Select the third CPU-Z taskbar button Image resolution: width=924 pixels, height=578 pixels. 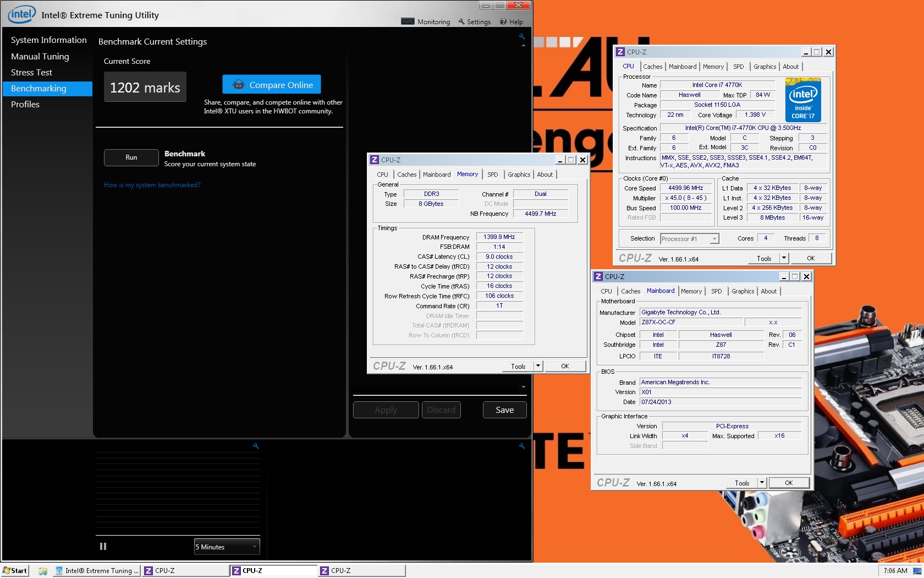[x=361, y=571]
